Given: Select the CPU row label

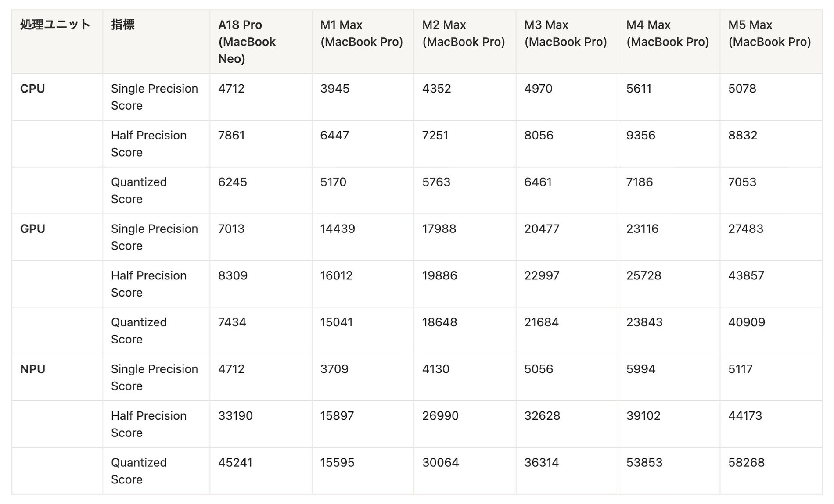Looking at the screenshot, I should 32,89.
